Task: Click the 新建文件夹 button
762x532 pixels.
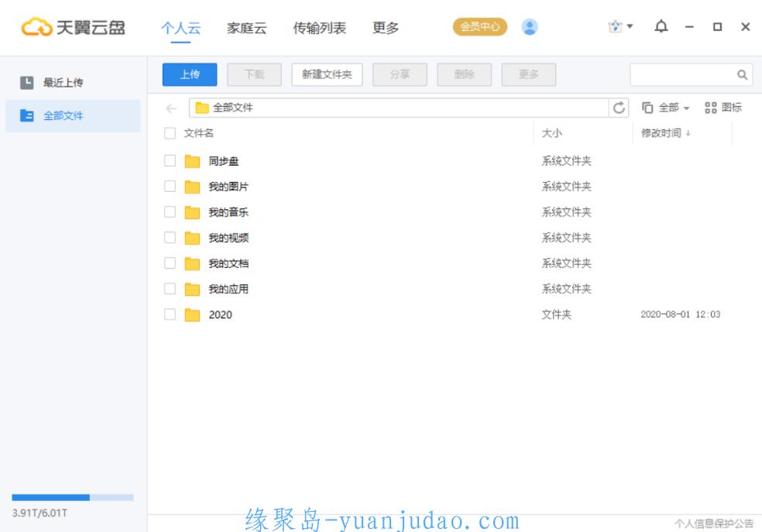Action: point(327,74)
